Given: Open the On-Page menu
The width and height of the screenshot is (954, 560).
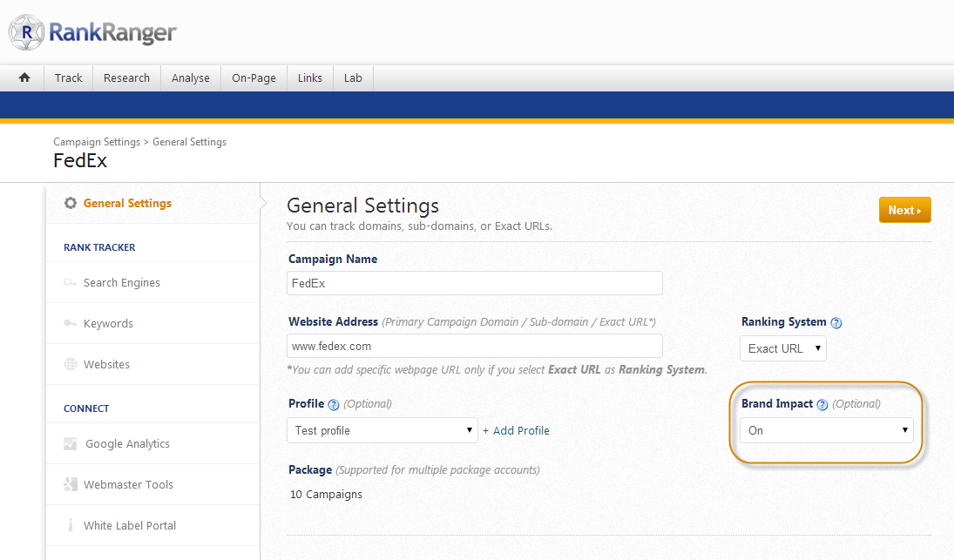Looking at the screenshot, I should click(254, 78).
